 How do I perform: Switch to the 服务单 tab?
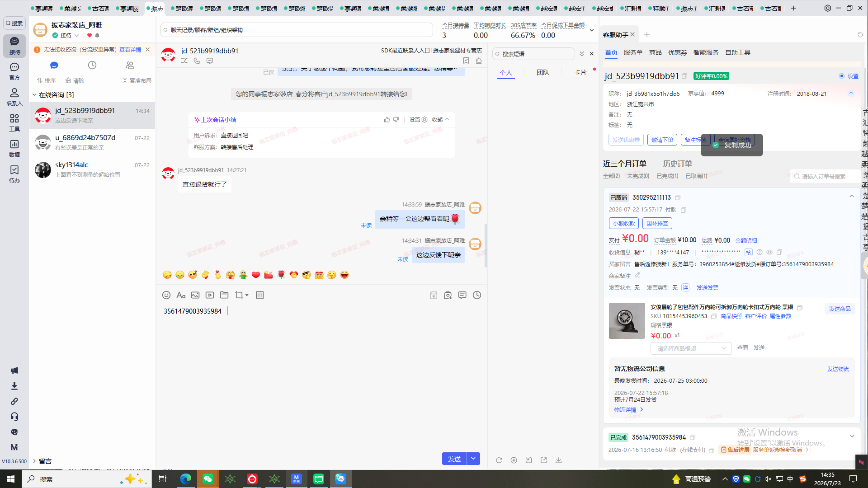coord(633,52)
